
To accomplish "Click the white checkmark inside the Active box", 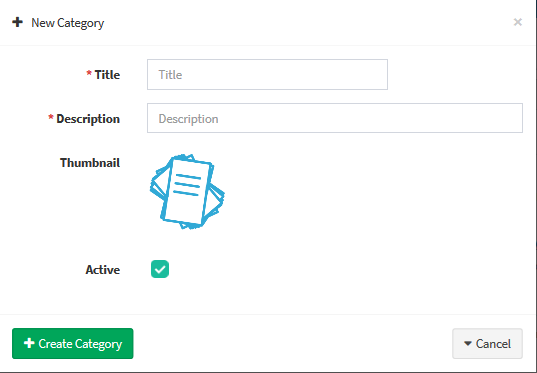I will pyautogui.click(x=160, y=270).
